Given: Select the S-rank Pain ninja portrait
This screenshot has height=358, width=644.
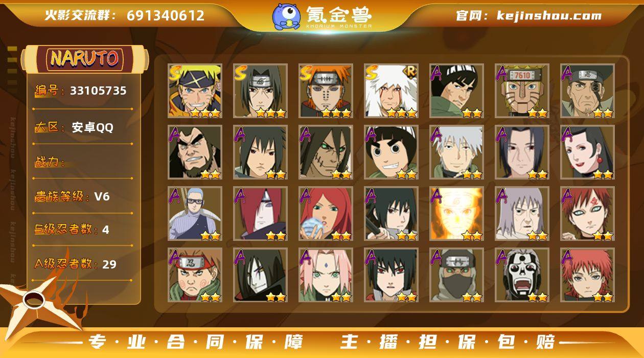Looking at the screenshot, I should click(x=326, y=91).
